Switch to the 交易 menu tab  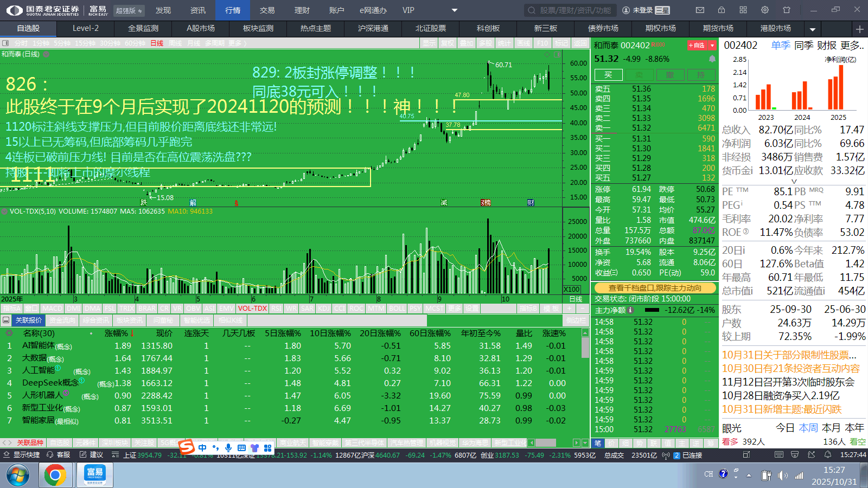tap(267, 10)
